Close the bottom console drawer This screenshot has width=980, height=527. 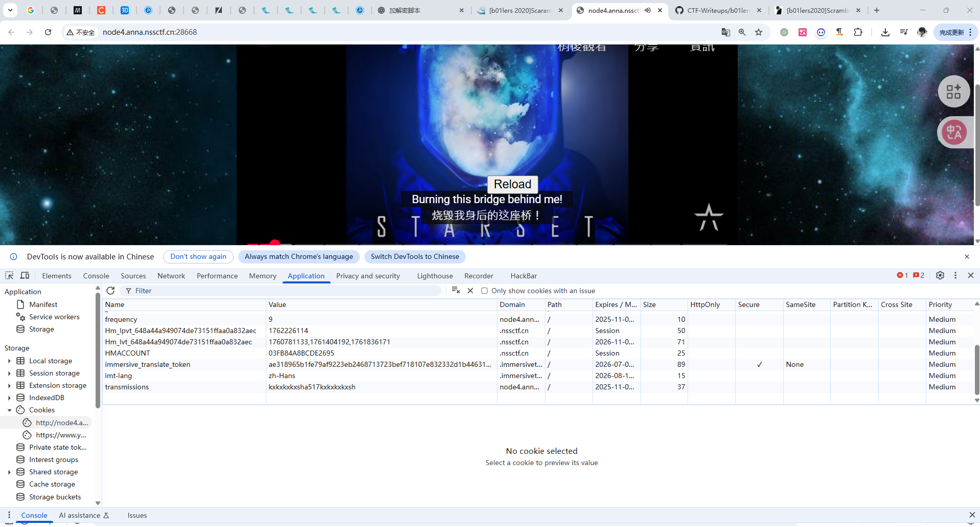pyautogui.click(x=972, y=515)
